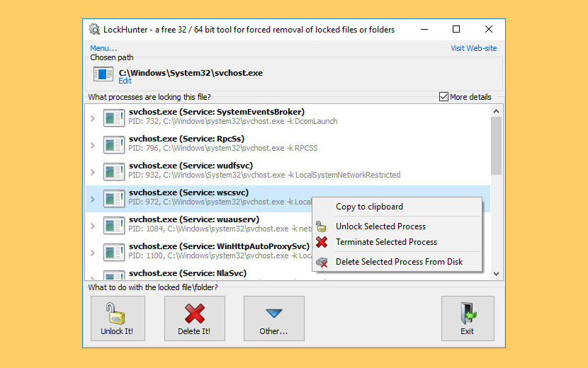Click the scroll down arrow of process list
Viewport: 588px width, 368px height.
click(x=496, y=274)
